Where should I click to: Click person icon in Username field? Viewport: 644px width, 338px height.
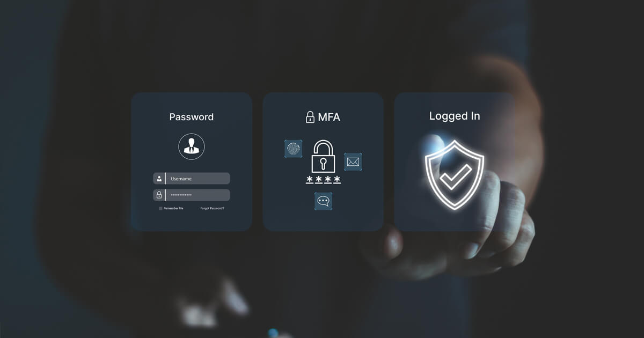[159, 179]
